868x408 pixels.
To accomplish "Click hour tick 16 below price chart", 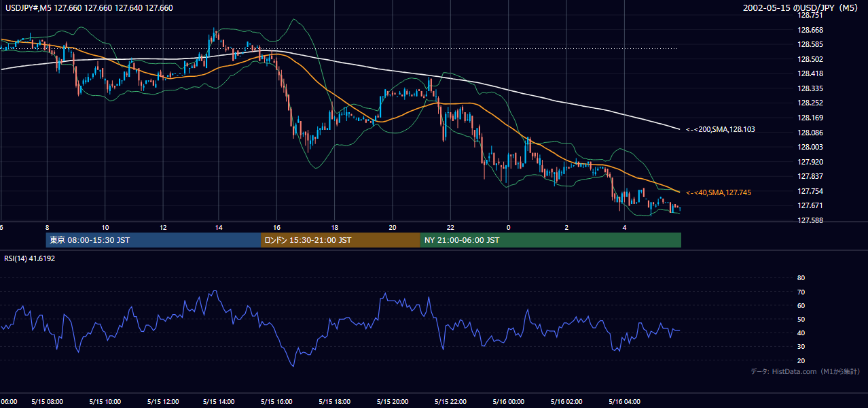I will 276,227.
